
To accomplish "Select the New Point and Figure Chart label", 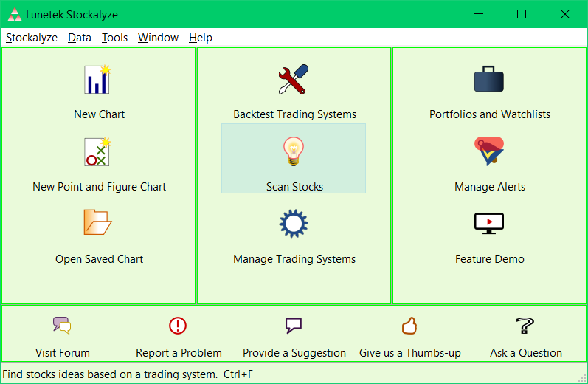I will 99,187.
